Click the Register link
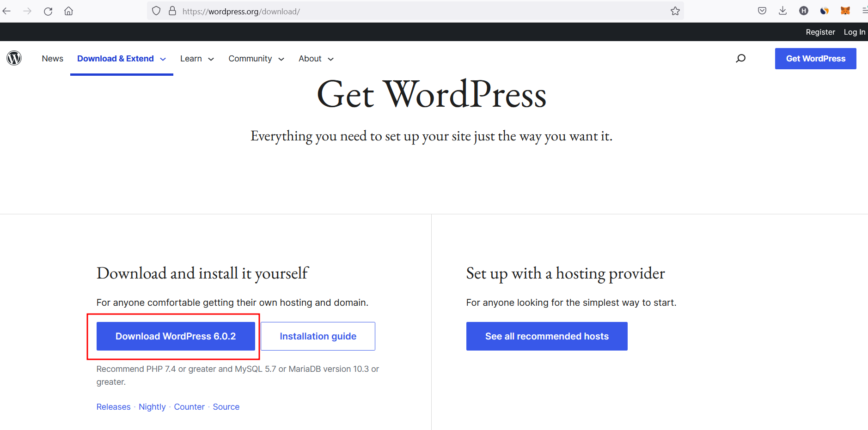The width and height of the screenshot is (868, 430). coord(820,32)
